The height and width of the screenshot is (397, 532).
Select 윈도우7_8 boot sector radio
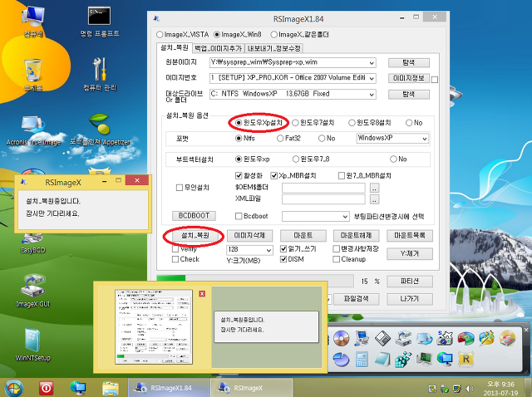pos(311,159)
